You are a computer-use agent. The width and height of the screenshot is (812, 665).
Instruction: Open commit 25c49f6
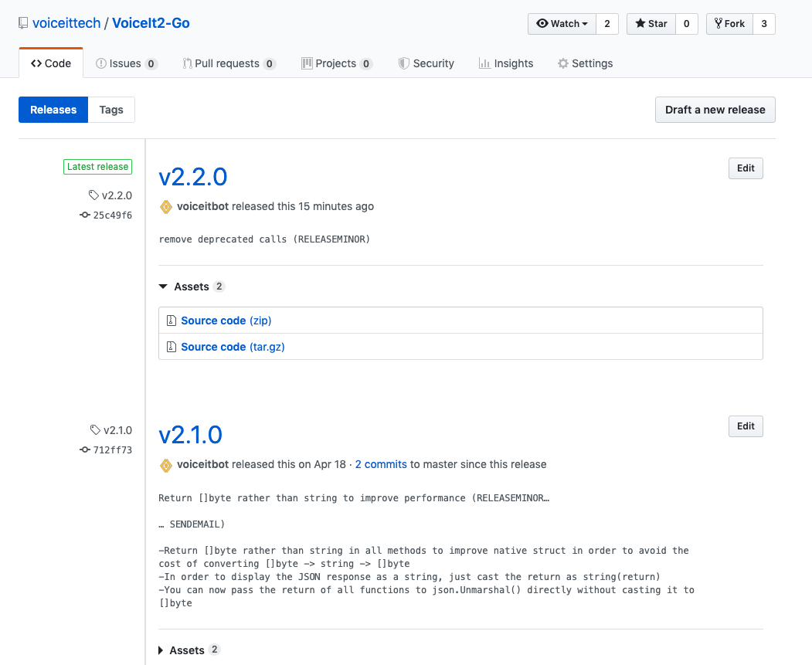click(x=112, y=215)
